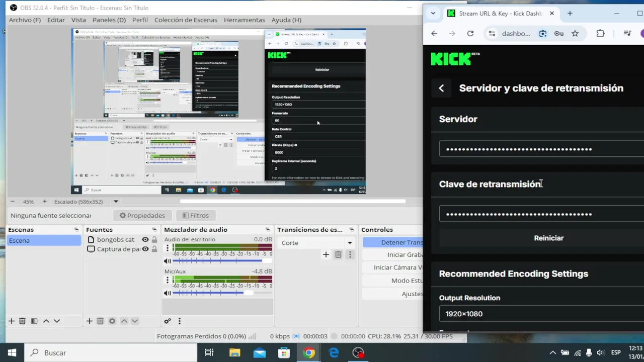
Task: Click the Reiniciar button on the Kick page
Action: pyautogui.click(x=548, y=238)
